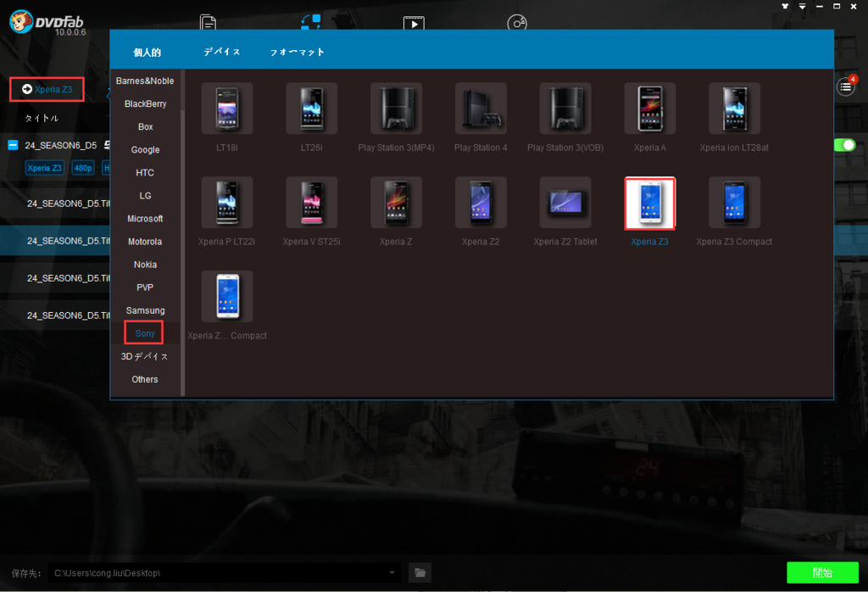The width and height of the screenshot is (868, 592).
Task: Switch to the フォーマット tab
Action: pos(298,52)
